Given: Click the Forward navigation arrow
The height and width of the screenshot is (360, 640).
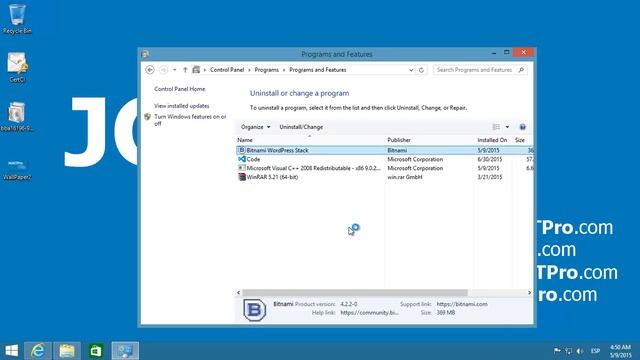Looking at the screenshot, I should coord(163,70).
